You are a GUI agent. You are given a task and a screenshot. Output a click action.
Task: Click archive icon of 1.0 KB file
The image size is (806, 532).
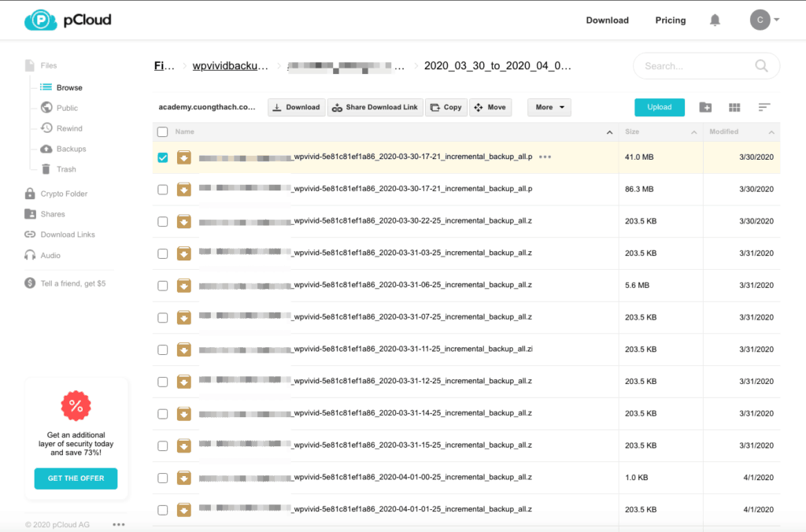pyautogui.click(x=184, y=478)
